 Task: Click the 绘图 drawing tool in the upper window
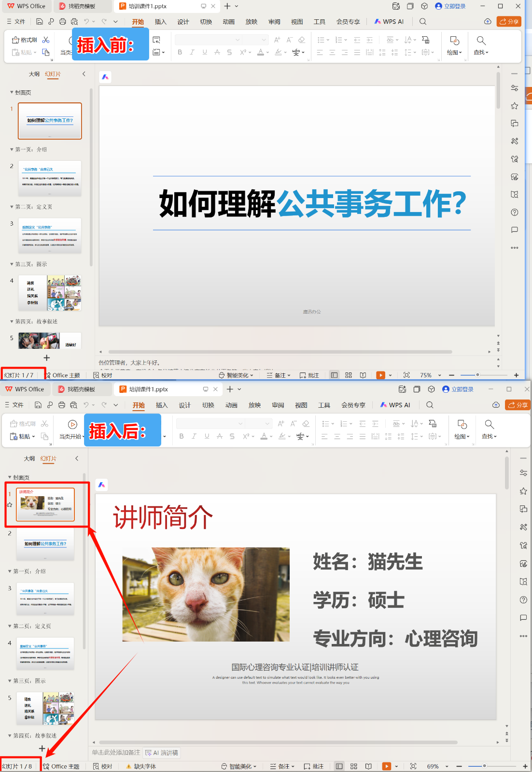[454, 45]
